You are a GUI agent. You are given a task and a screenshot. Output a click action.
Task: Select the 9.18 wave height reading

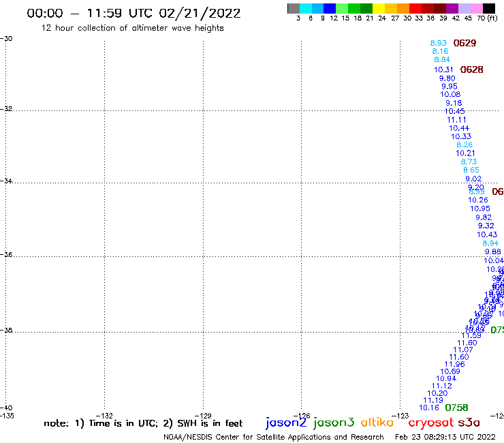pyautogui.click(x=454, y=103)
